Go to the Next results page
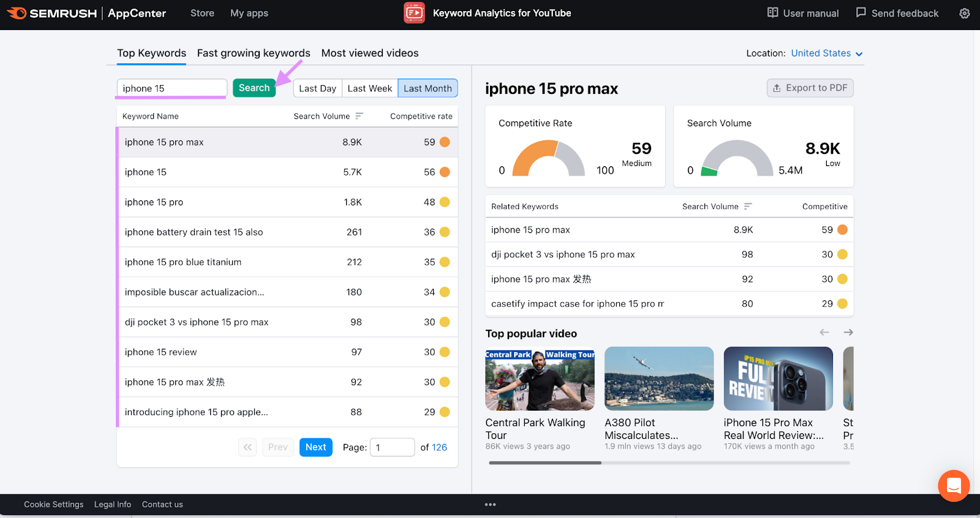Image resolution: width=980 pixels, height=518 pixels. [x=315, y=447]
